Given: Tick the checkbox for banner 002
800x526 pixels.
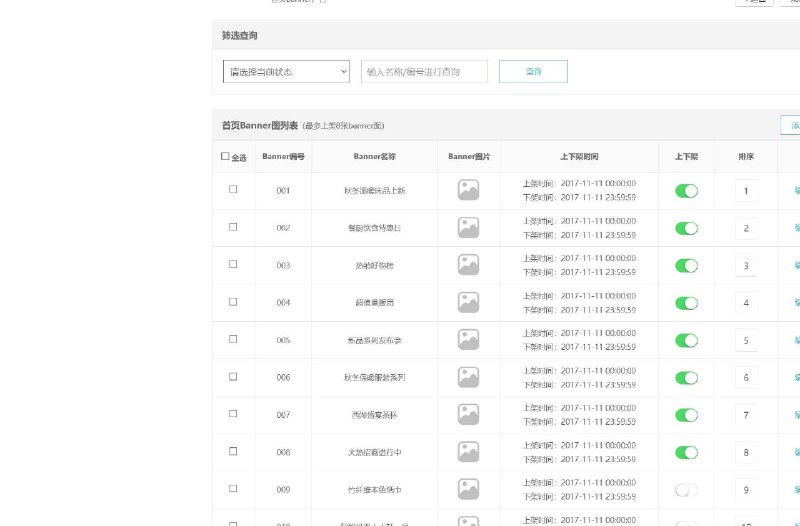Looking at the screenshot, I should (x=233, y=227).
